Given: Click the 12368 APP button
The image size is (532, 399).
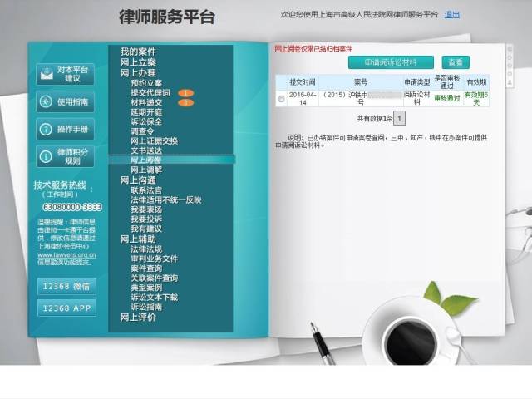Looking at the screenshot, I should coord(66,308).
